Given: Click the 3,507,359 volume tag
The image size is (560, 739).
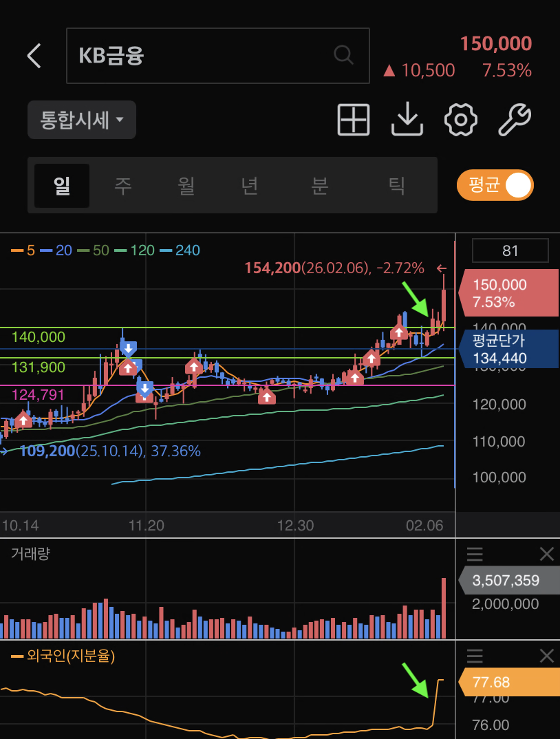Looking at the screenshot, I should pyautogui.click(x=508, y=580).
